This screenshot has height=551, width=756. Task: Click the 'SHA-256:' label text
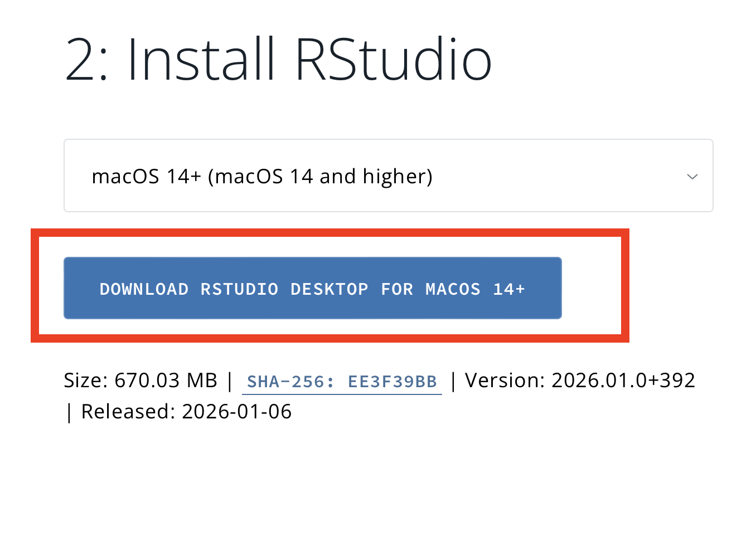pyautogui.click(x=290, y=382)
